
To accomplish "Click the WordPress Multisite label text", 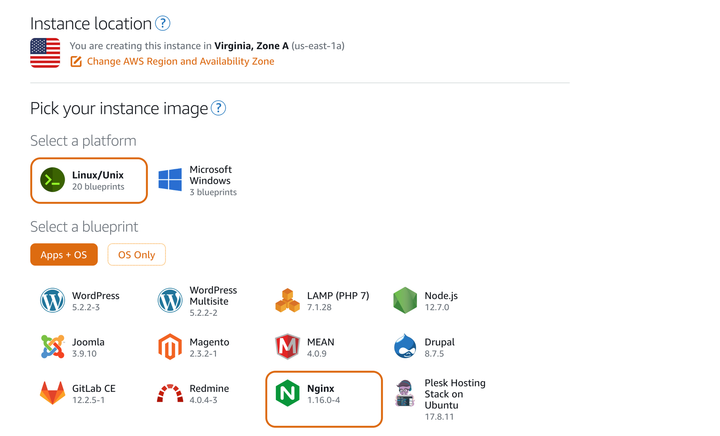I will [x=213, y=296].
